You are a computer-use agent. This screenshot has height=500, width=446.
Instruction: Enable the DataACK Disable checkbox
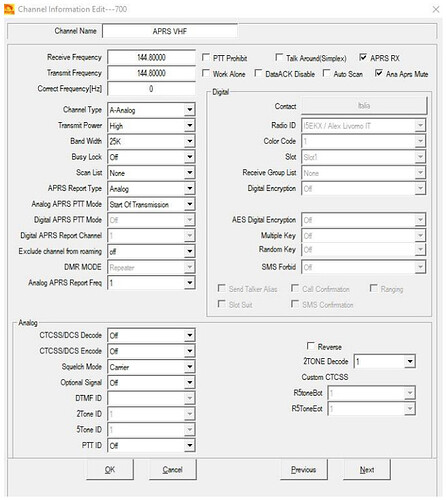click(258, 73)
